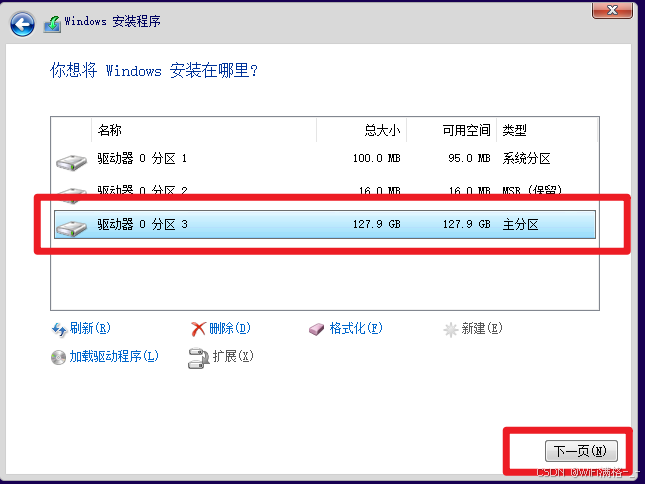The image size is (645, 484).
Task: Delete partition using 删除(D) link
Action: (x=230, y=328)
